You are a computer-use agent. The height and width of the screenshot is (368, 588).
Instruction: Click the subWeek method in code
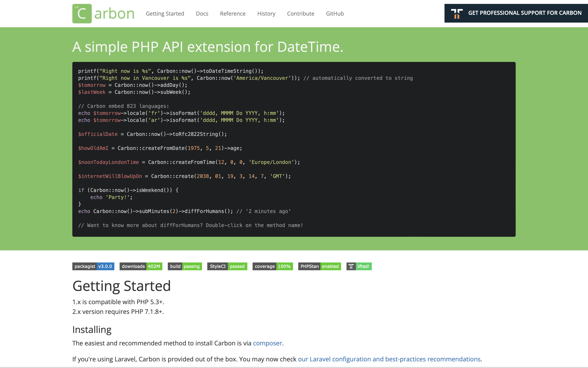pos(171,92)
